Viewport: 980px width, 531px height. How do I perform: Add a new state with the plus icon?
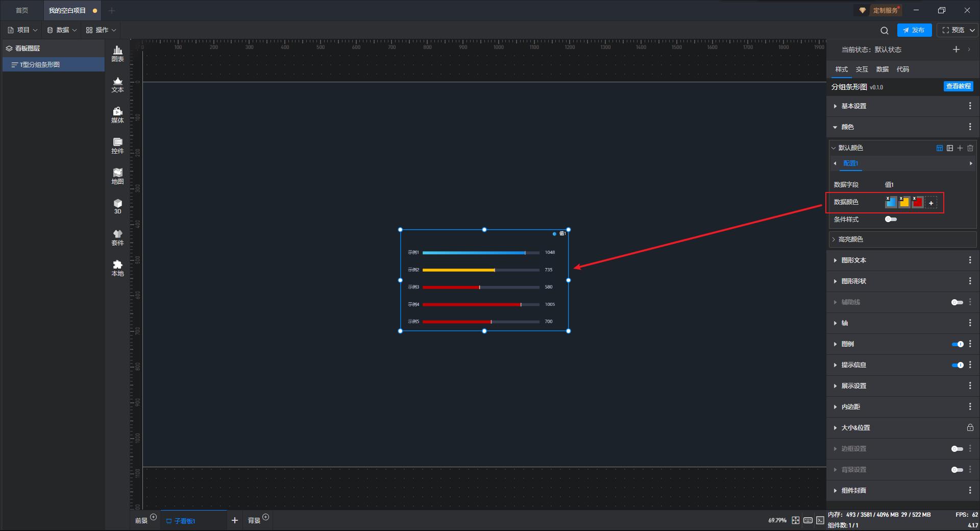(x=957, y=50)
